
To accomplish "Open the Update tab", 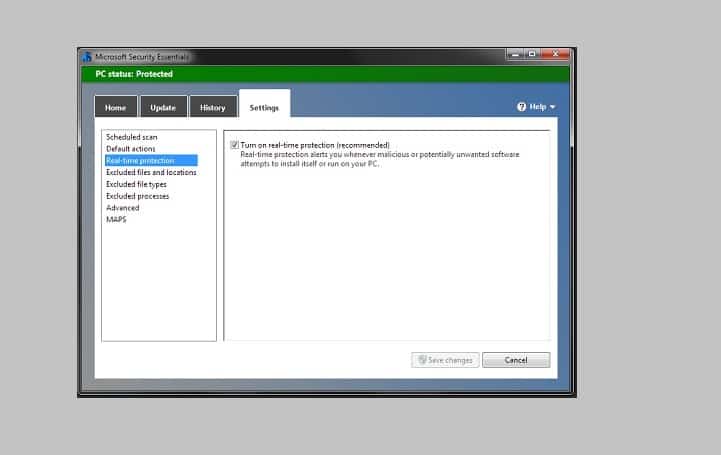I will 163,107.
